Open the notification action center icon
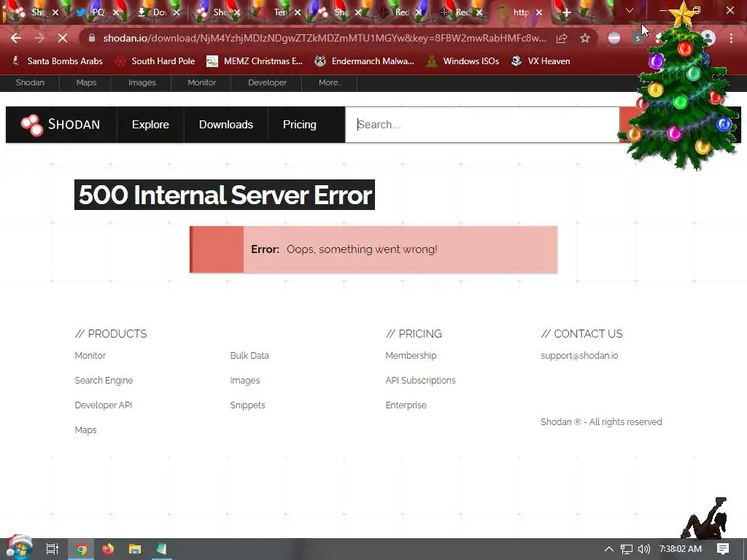Screen dimensions: 747x560 [723, 549]
